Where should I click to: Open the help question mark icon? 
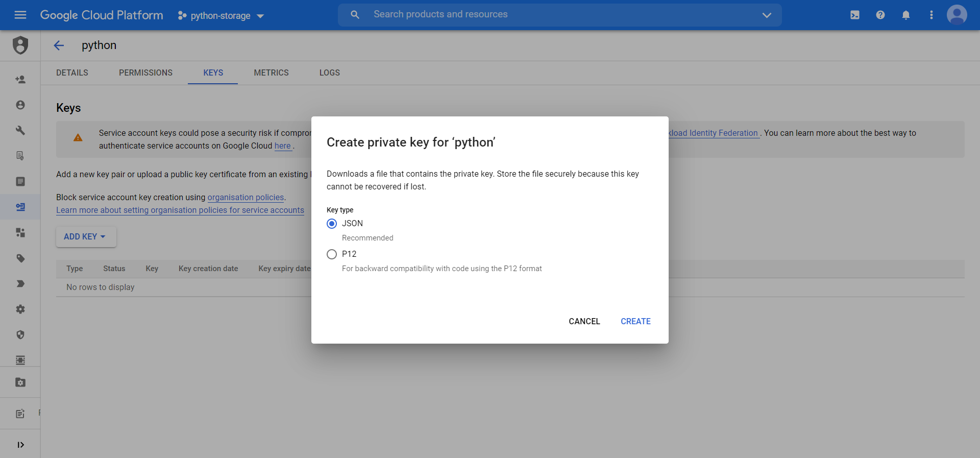[x=880, y=15]
